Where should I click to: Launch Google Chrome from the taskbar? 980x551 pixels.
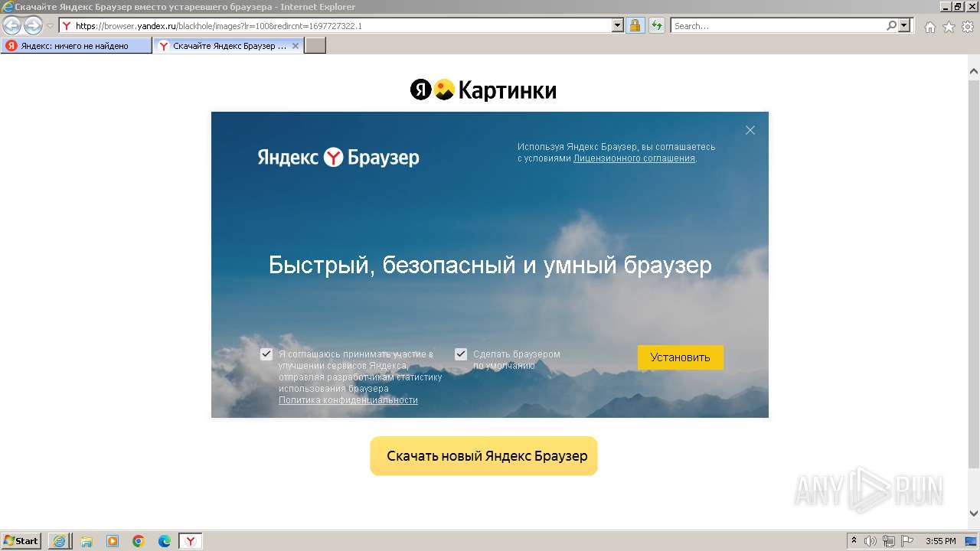[139, 541]
